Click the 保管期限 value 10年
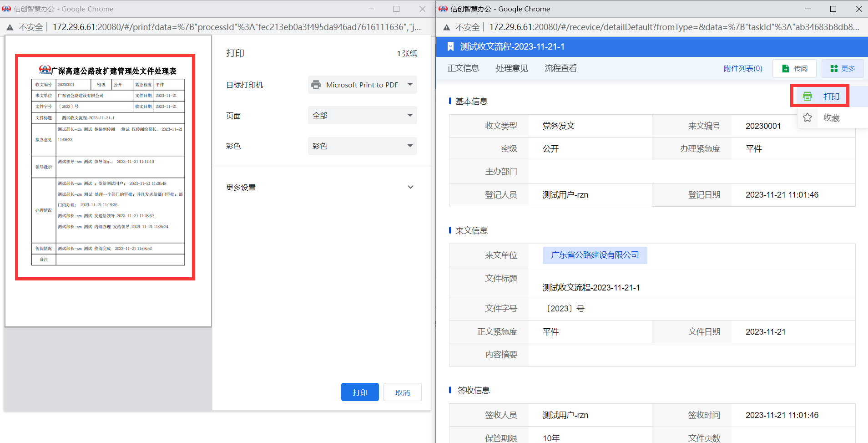Screen dimensions: 868x443 551,438
